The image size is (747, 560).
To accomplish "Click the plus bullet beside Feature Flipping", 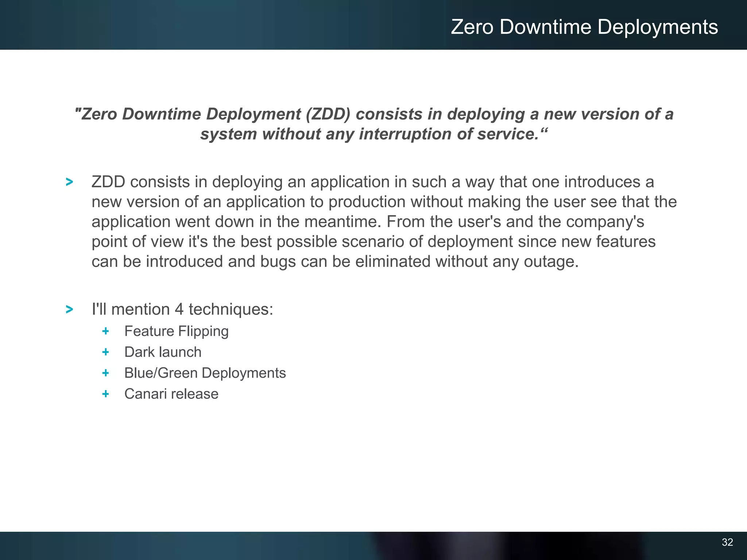I will click(x=106, y=331).
